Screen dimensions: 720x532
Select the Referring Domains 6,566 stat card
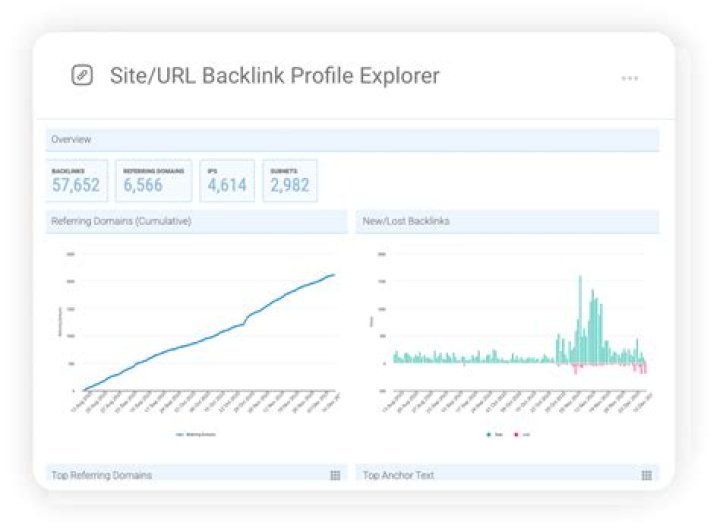click(x=153, y=180)
